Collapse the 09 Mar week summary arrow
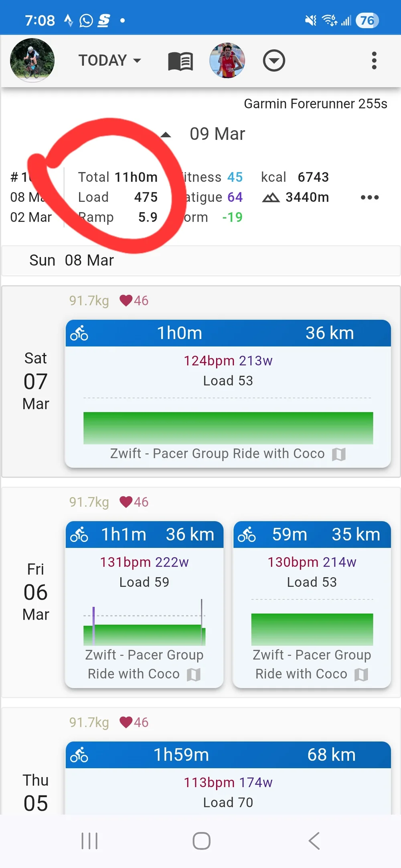 (166, 135)
